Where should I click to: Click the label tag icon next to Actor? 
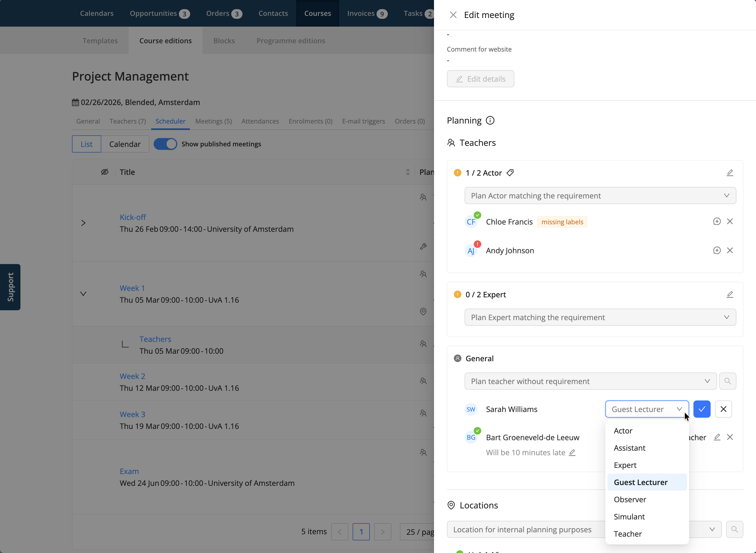tap(510, 173)
